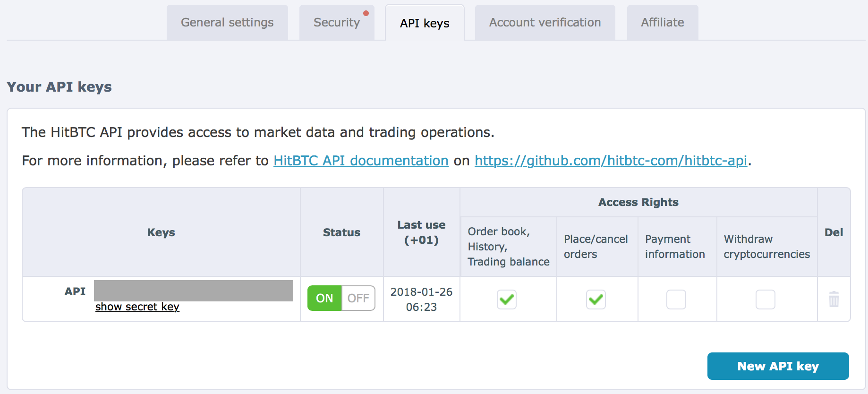Viewport: 868px width, 394px height.
Task: Click show secret key link
Action: tap(137, 307)
